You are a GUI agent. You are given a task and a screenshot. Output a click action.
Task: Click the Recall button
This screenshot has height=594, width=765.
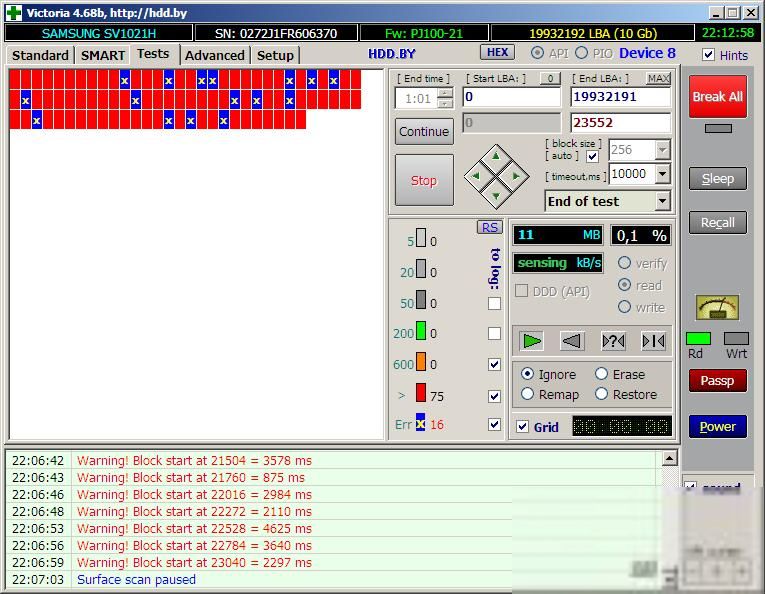(x=718, y=222)
